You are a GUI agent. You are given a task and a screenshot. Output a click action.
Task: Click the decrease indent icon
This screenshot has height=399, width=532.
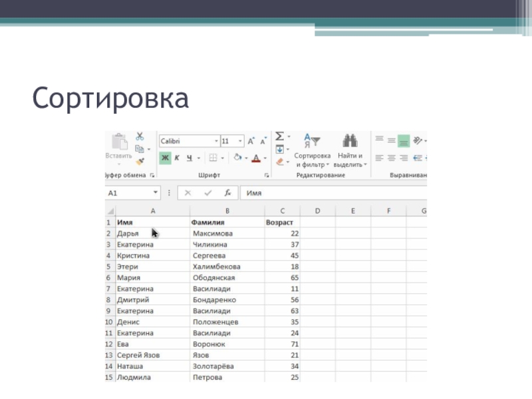click(x=418, y=158)
